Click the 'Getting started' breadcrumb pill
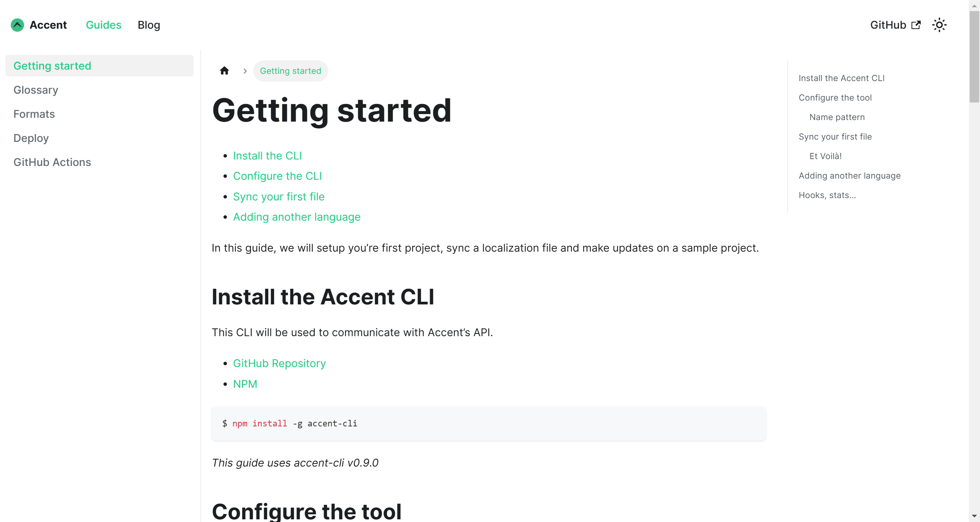The height and width of the screenshot is (522, 980). click(290, 71)
